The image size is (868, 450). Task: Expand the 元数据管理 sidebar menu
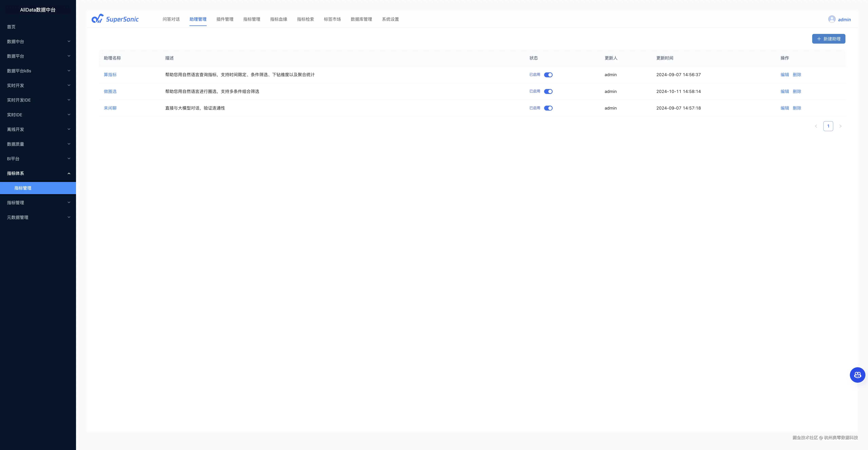tap(38, 217)
